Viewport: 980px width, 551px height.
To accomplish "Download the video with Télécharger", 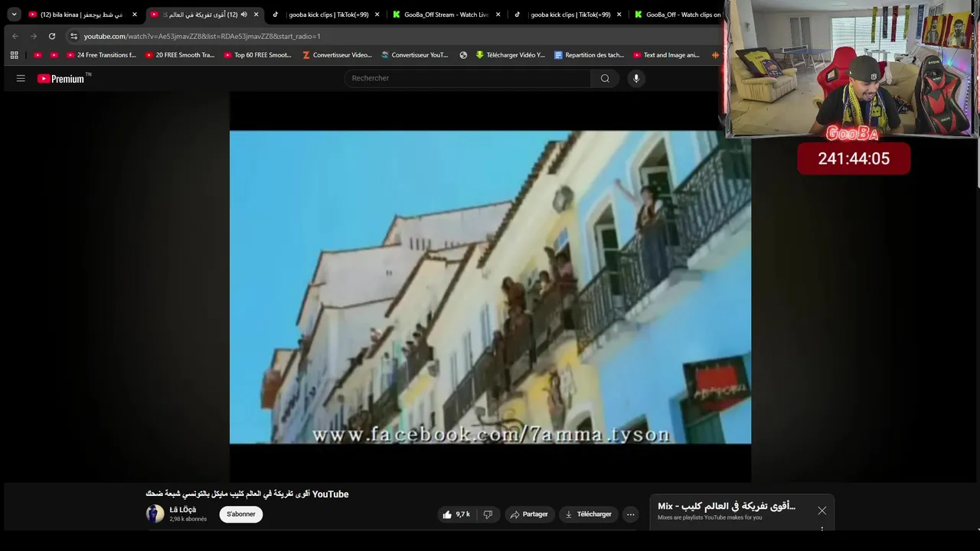I will coord(589,514).
